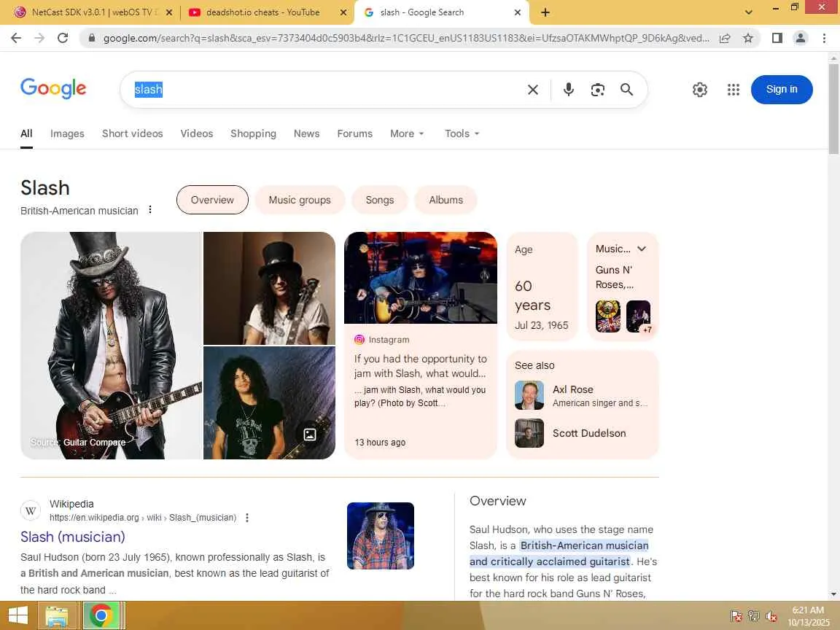
Task: Select the Albums chip
Action: click(446, 200)
